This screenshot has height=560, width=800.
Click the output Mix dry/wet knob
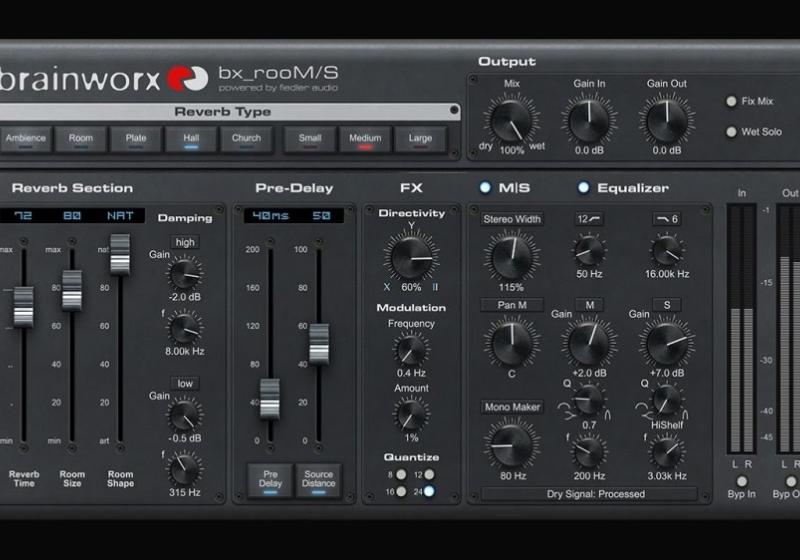click(x=512, y=121)
